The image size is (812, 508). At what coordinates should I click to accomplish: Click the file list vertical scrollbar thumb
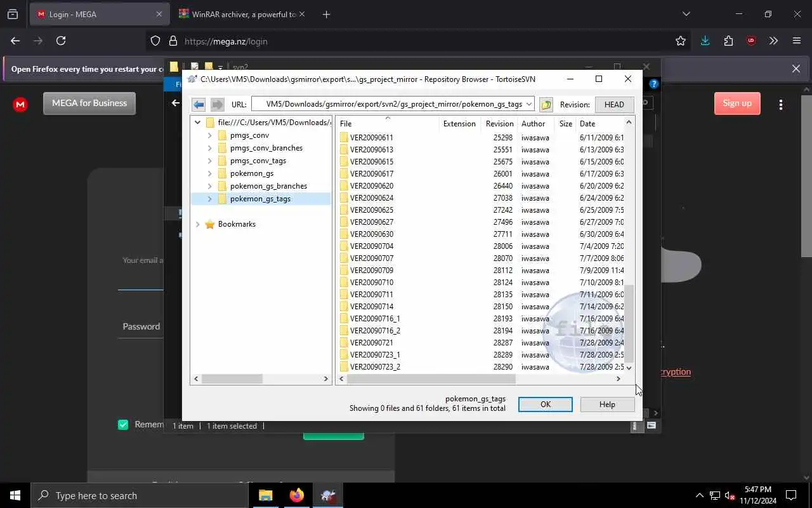pyautogui.click(x=629, y=324)
